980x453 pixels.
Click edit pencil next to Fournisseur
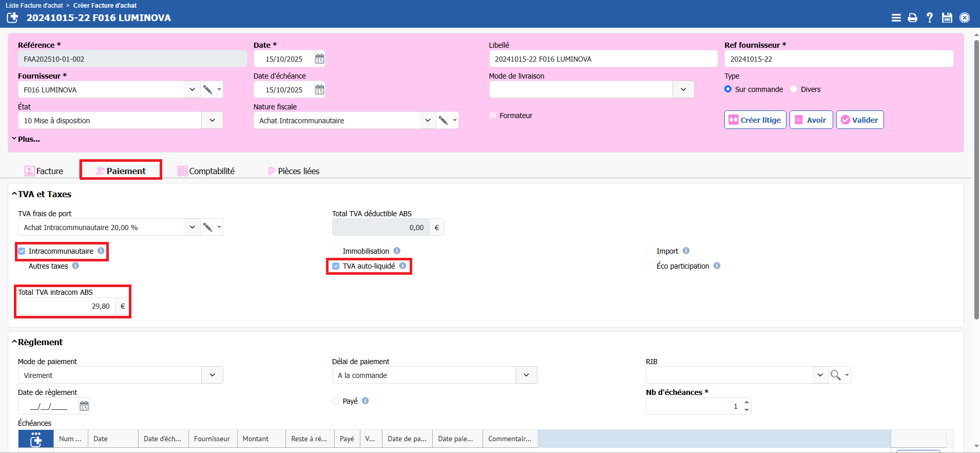[207, 90]
